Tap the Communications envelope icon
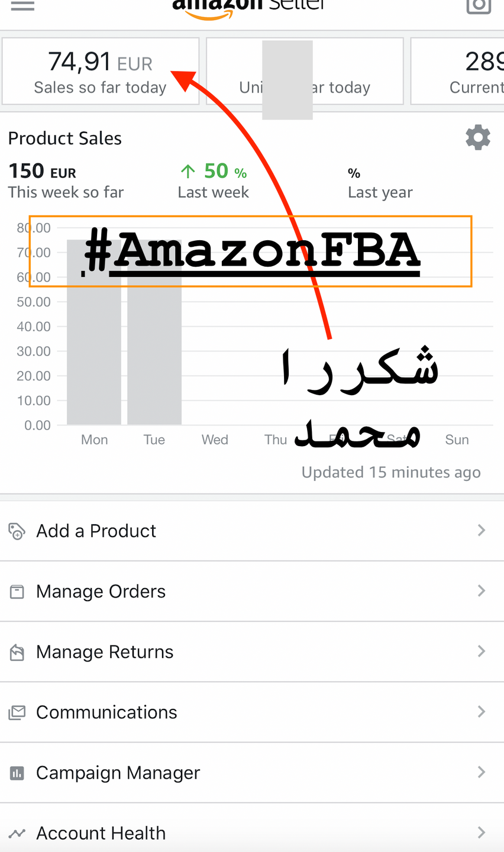The image size is (504, 852). [x=17, y=712]
